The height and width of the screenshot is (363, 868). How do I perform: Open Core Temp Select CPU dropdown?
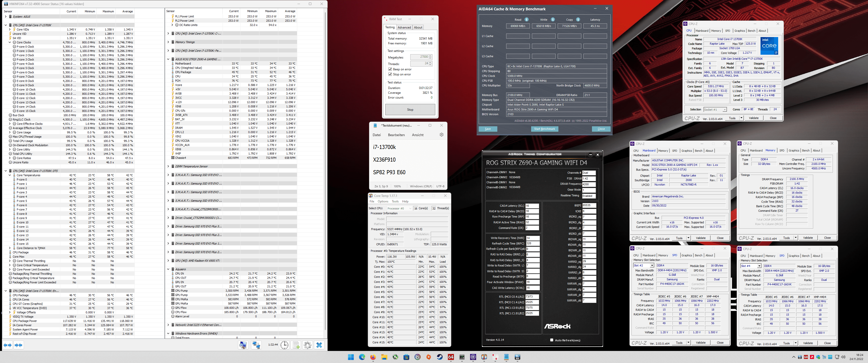399,208
